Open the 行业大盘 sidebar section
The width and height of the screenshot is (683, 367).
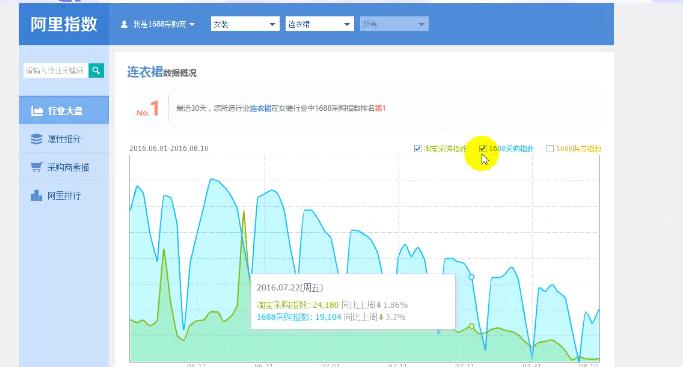64,110
